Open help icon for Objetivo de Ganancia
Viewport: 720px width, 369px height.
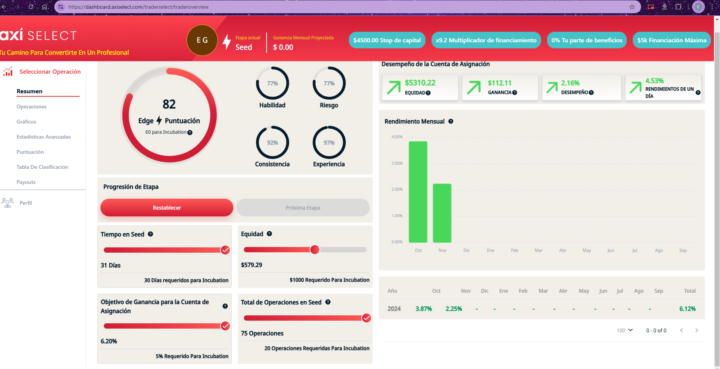pos(225,306)
